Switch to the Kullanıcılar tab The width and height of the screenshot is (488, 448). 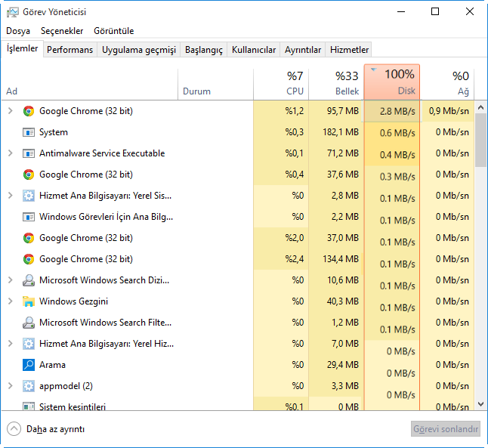coord(254,50)
